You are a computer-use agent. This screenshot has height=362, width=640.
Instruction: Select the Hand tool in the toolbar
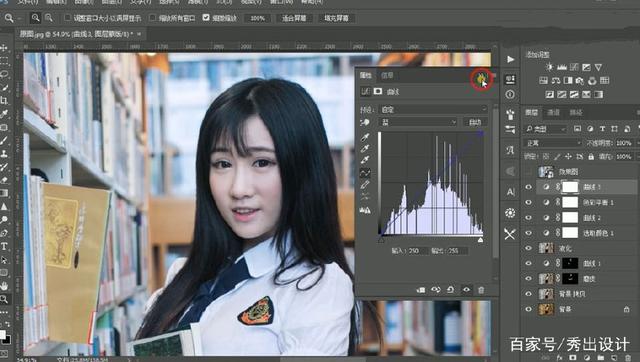(x=4, y=286)
